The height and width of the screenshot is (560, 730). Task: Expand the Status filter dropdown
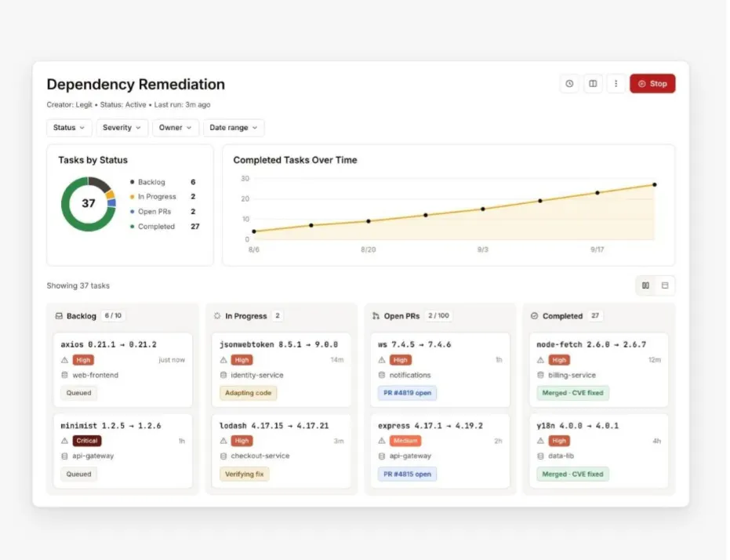(69, 128)
